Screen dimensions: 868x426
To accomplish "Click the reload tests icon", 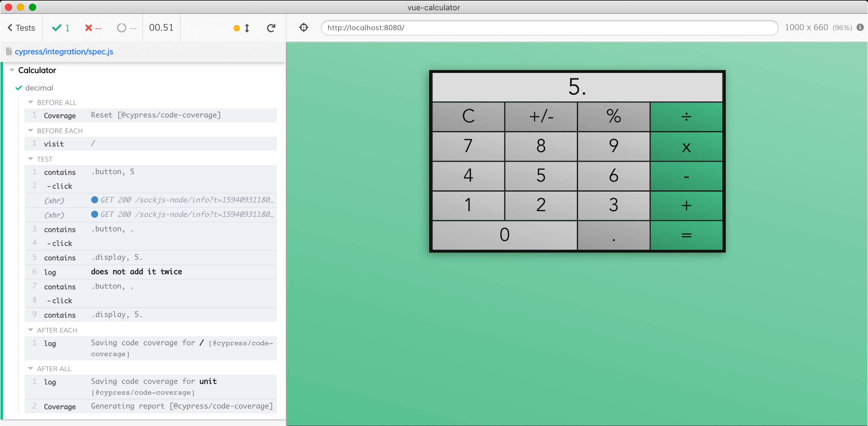I will click(x=271, y=28).
